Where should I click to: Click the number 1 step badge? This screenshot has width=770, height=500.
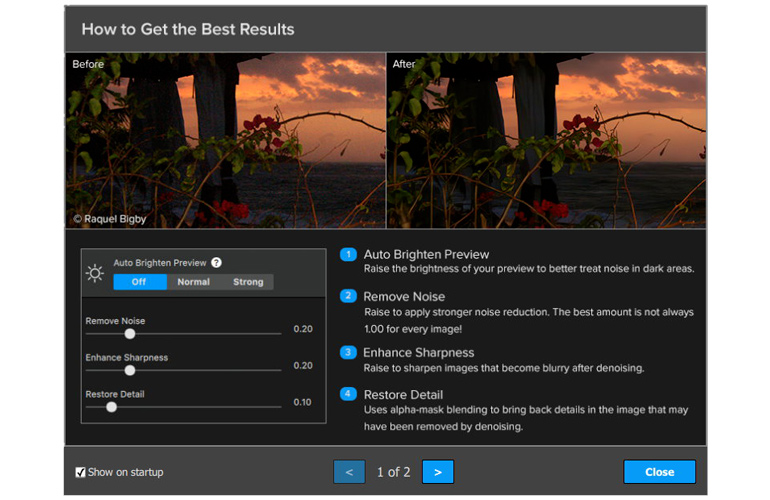(x=349, y=255)
